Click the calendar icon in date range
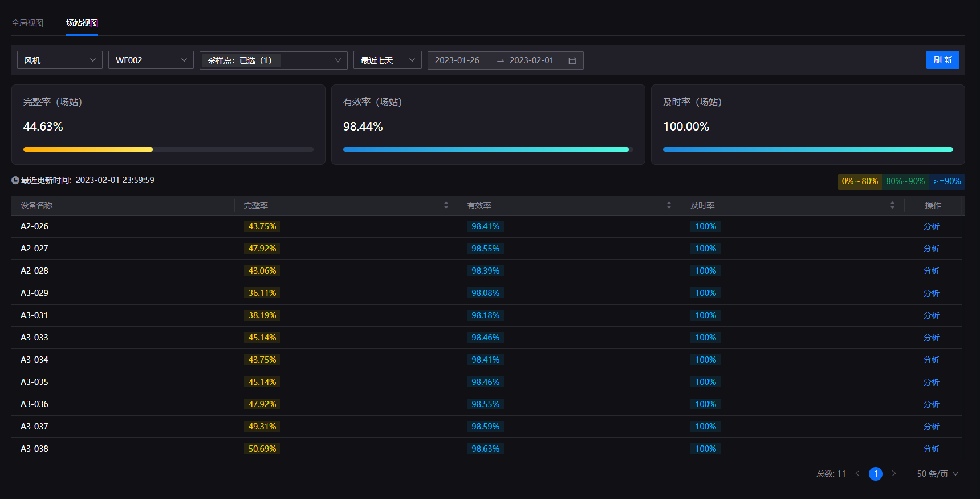The image size is (980, 499). pyautogui.click(x=572, y=60)
